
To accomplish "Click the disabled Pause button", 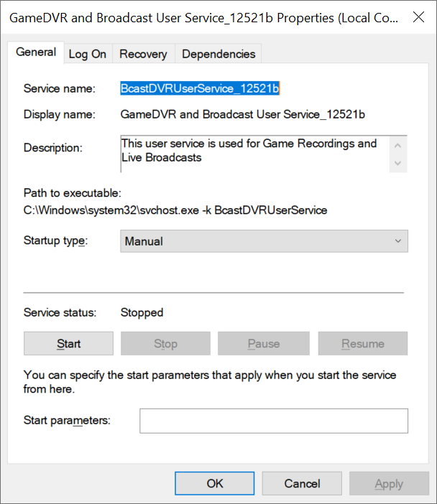I will click(264, 344).
